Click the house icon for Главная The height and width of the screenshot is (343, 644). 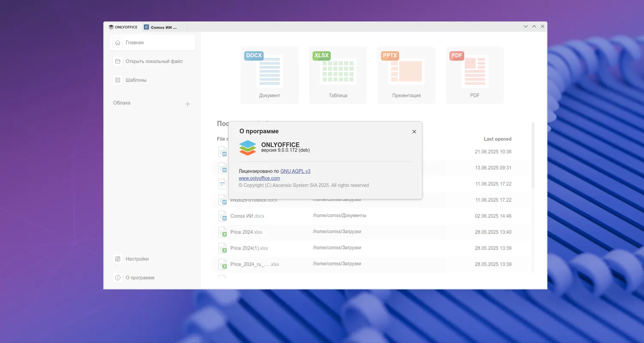(x=118, y=43)
